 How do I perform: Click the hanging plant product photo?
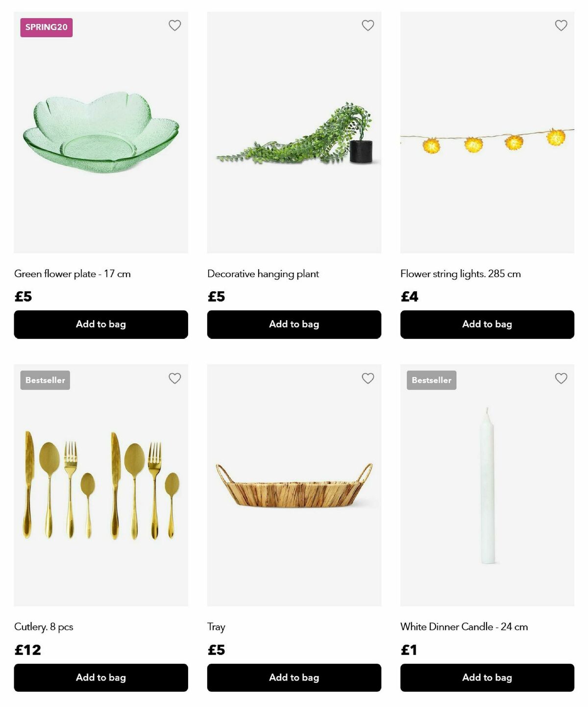pos(294,137)
